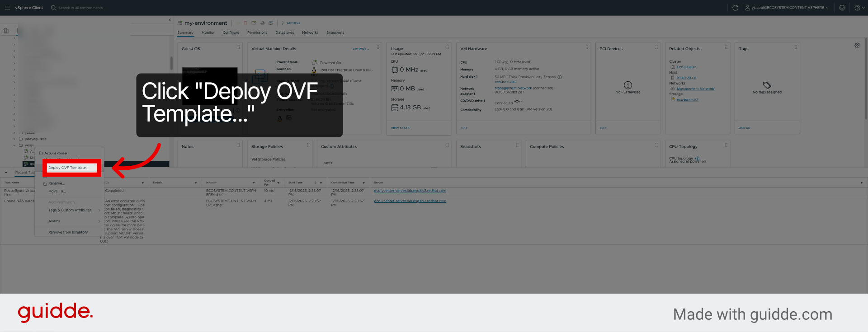This screenshot has height=332, width=868.
Task: Open host 10.46.29.131 link
Action: (686, 78)
